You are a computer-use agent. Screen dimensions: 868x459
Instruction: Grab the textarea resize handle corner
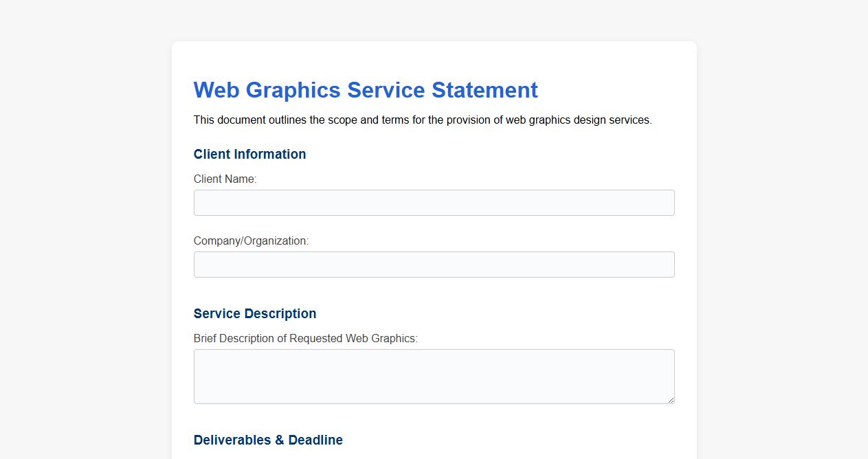point(670,399)
